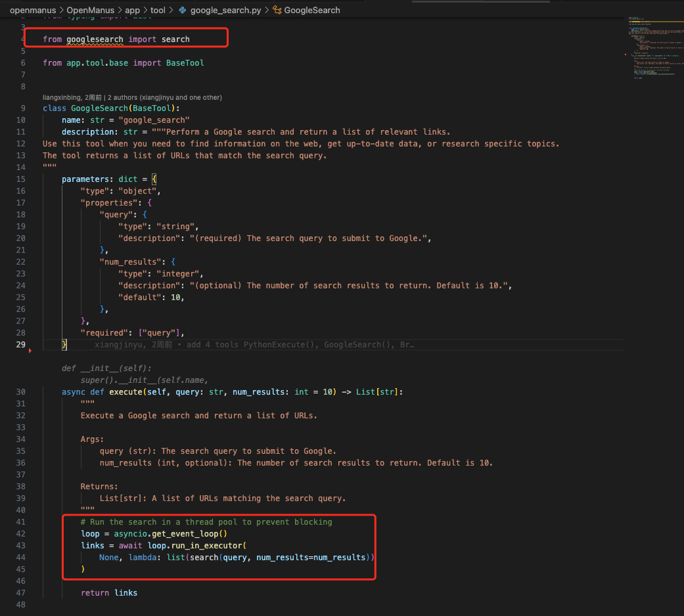Select google_search.py in the breadcrumb
This screenshot has height=616, width=684.
(x=225, y=10)
